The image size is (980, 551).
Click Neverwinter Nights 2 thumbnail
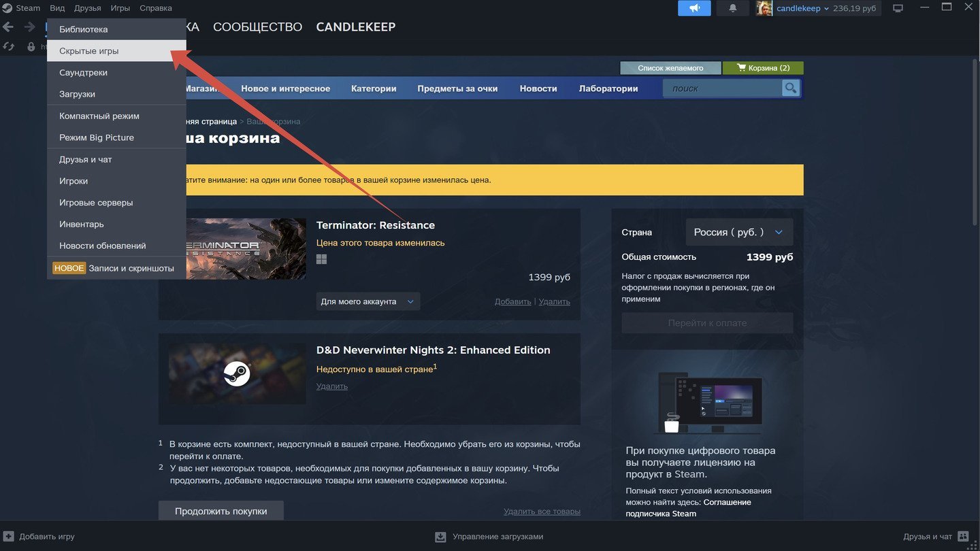(238, 373)
